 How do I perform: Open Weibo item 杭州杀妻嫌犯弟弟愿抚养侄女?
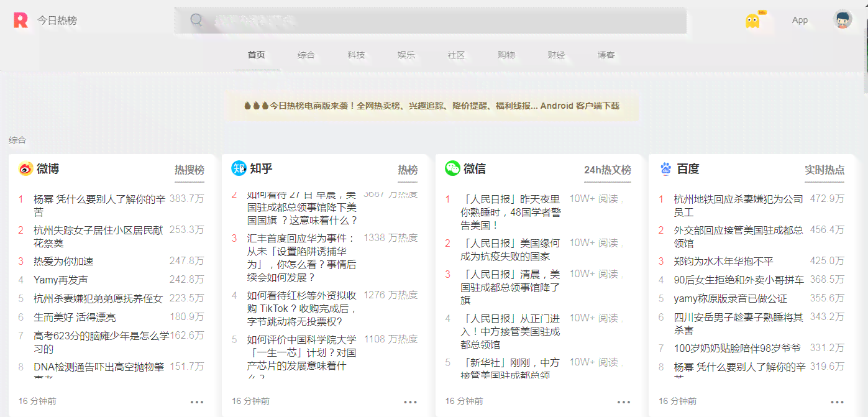[x=98, y=299]
